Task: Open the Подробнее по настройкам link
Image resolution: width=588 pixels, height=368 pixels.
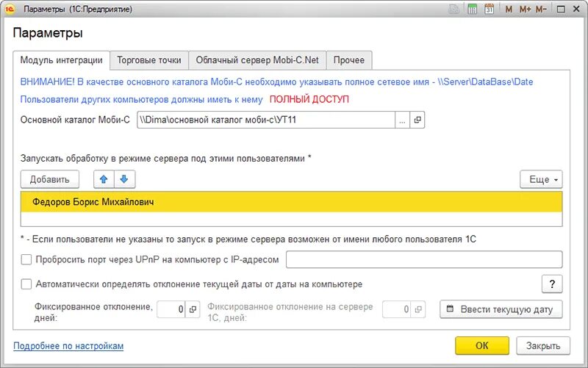Action: [68, 346]
